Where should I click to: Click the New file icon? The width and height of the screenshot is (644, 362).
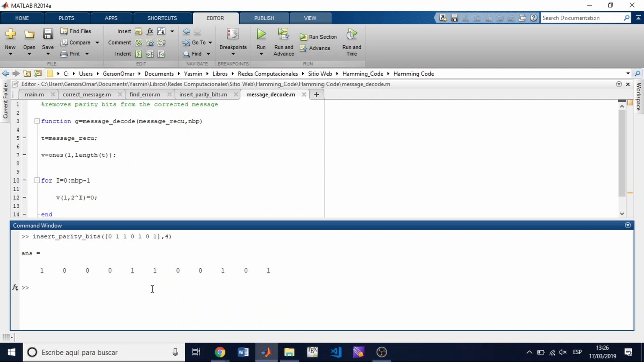click(10, 34)
